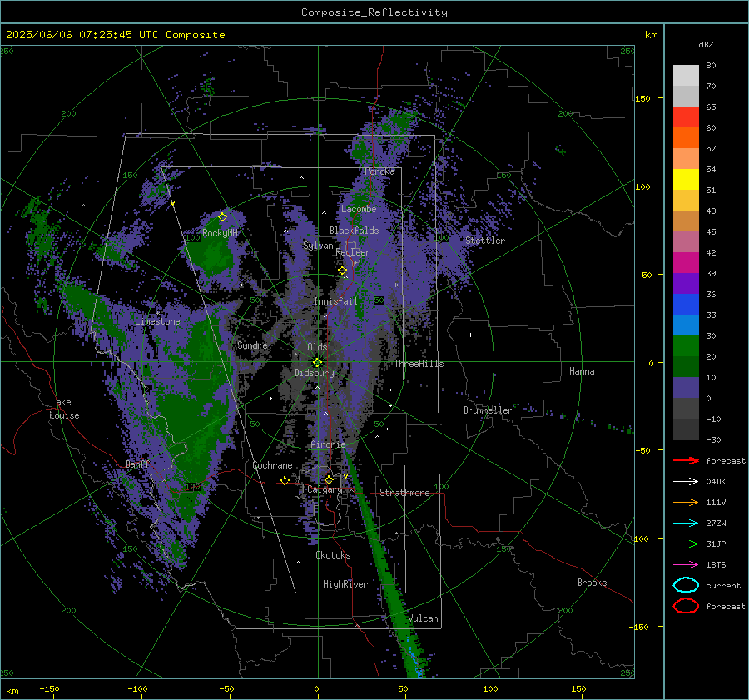Click yellow diamond marker below RedDeer

click(342, 271)
